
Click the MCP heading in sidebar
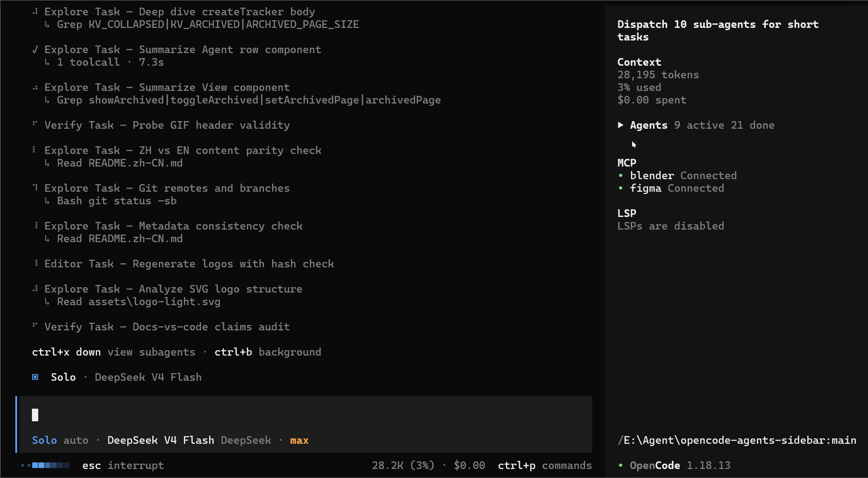[x=626, y=163]
